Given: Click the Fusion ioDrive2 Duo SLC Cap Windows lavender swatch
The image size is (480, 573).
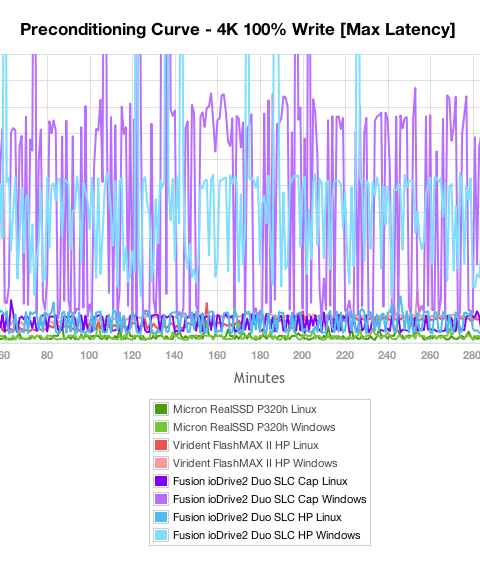Looking at the screenshot, I should click(x=161, y=499).
